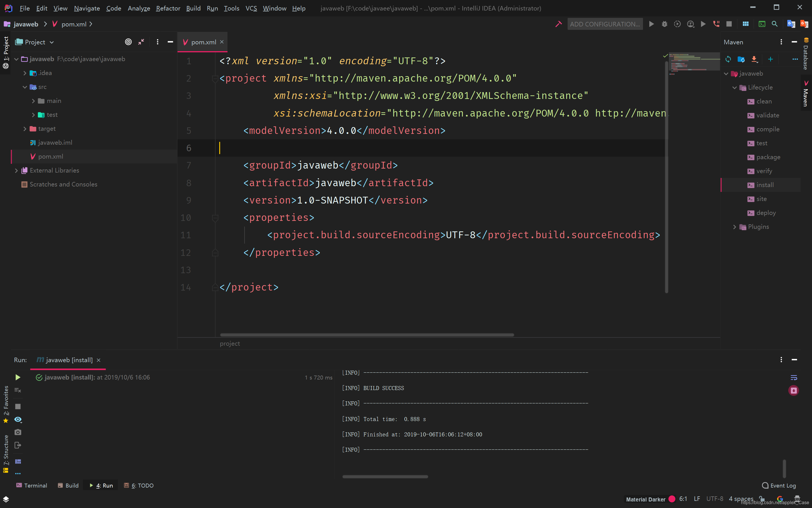Click the build hammer icon
The width and height of the screenshot is (812, 508).
coord(558,24)
